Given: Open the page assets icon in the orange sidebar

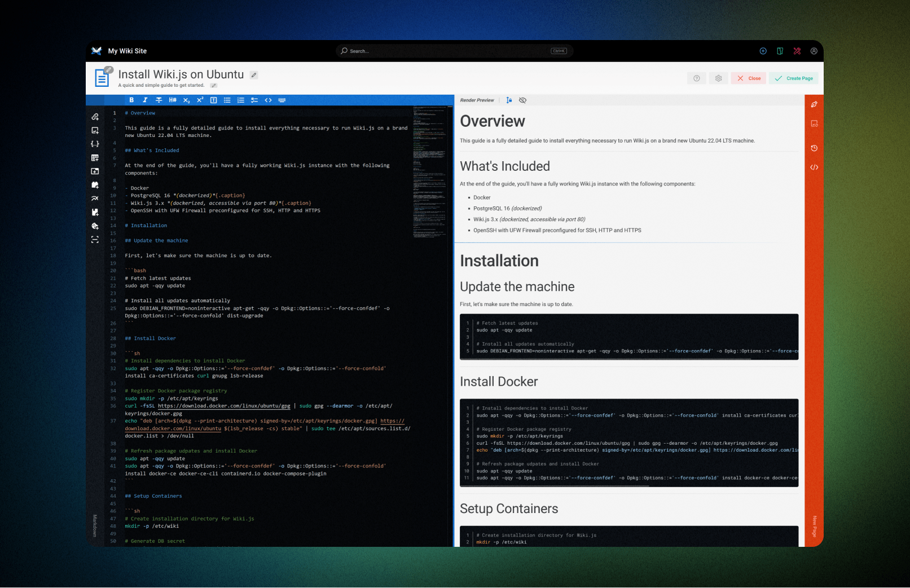Looking at the screenshot, I should tap(814, 123).
